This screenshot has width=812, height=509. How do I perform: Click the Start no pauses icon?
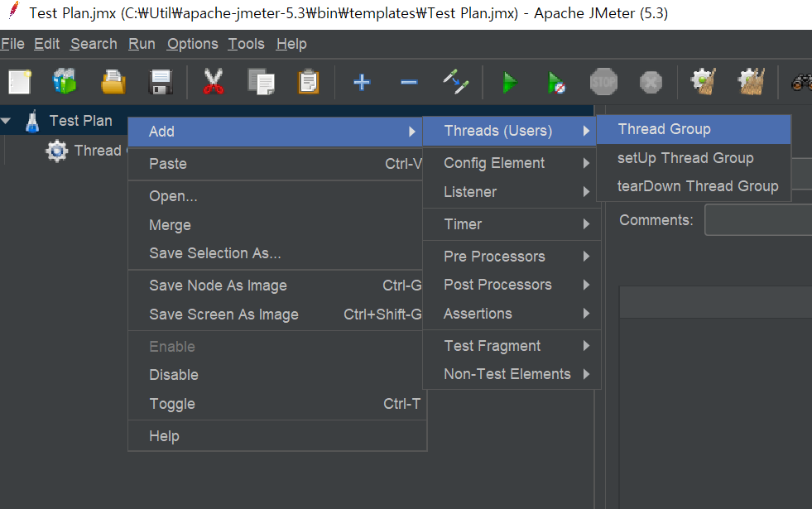point(556,82)
